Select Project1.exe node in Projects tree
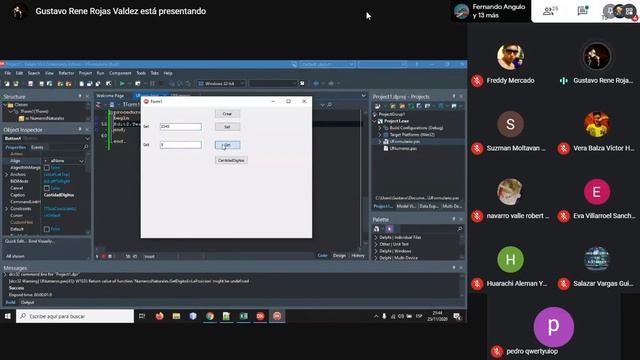The height and width of the screenshot is (360, 640). pyautogui.click(x=396, y=121)
